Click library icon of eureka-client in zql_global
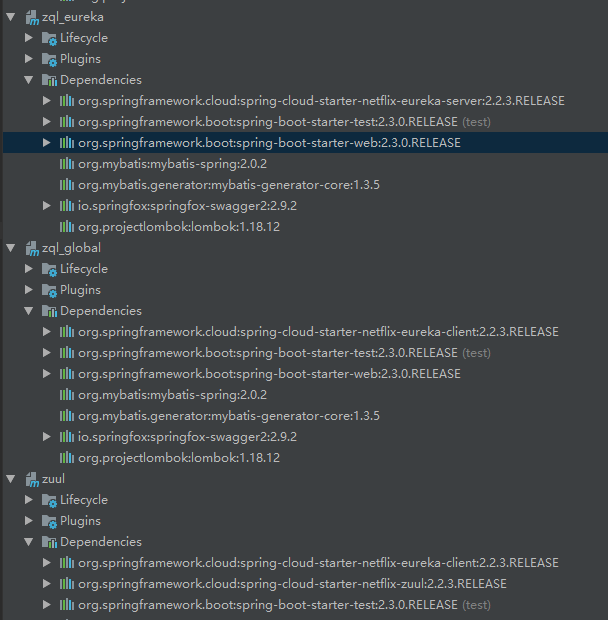Image resolution: width=608 pixels, height=620 pixels. tap(67, 332)
